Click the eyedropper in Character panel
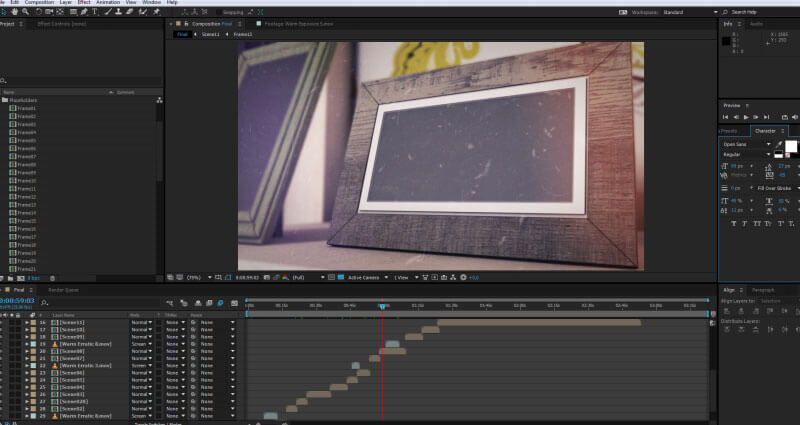 coord(779,144)
